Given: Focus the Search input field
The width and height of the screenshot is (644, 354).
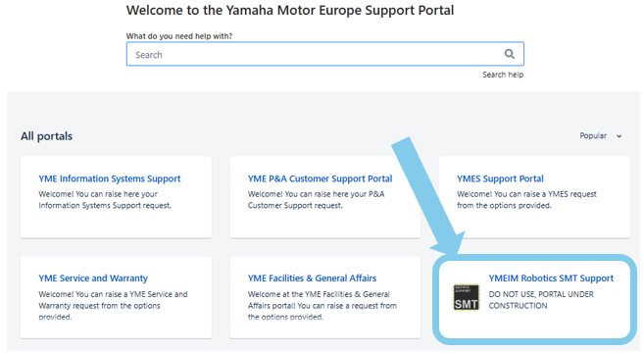Looking at the screenshot, I should [x=324, y=54].
